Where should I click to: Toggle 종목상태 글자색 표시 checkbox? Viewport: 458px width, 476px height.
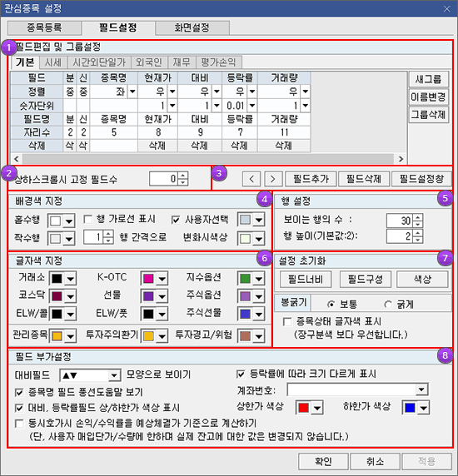tap(287, 321)
